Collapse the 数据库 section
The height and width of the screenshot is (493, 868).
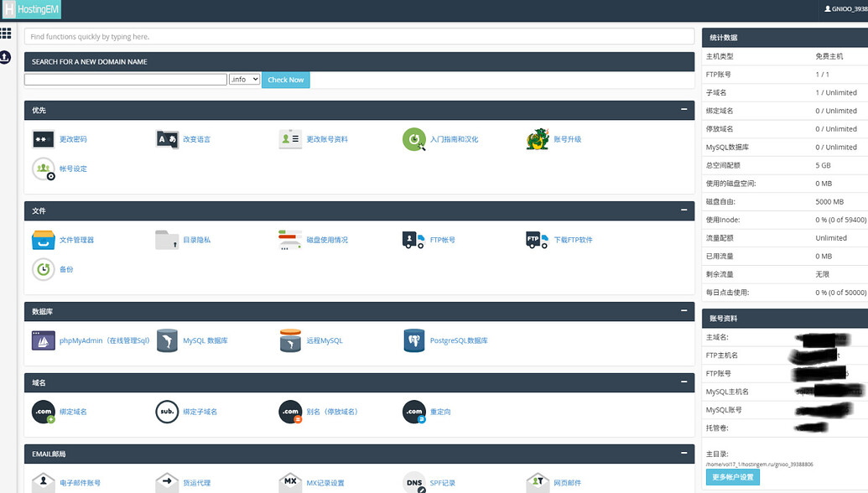pos(683,311)
